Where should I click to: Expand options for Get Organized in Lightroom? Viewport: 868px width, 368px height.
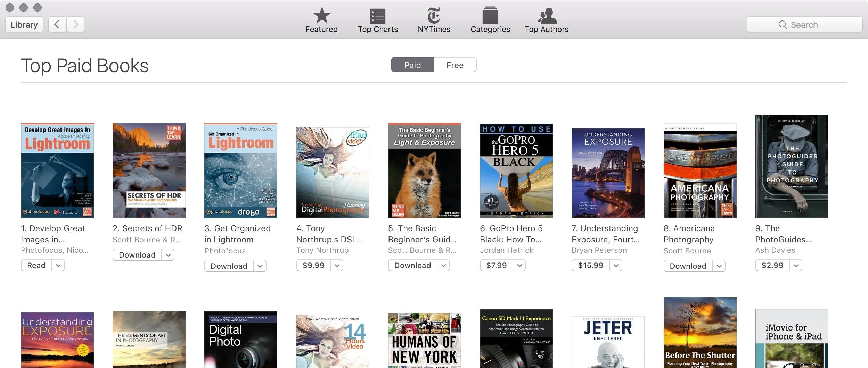point(260,266)
